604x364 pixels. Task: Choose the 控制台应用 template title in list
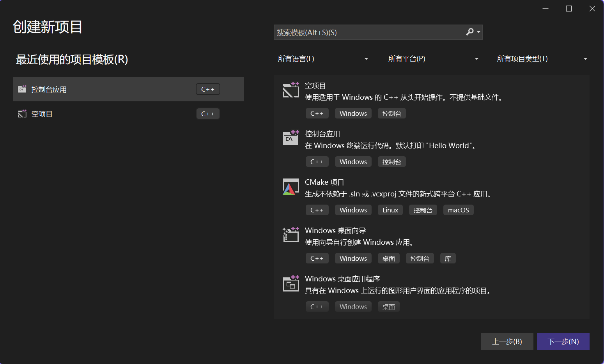pyautogui.click(x=322, y=134)
